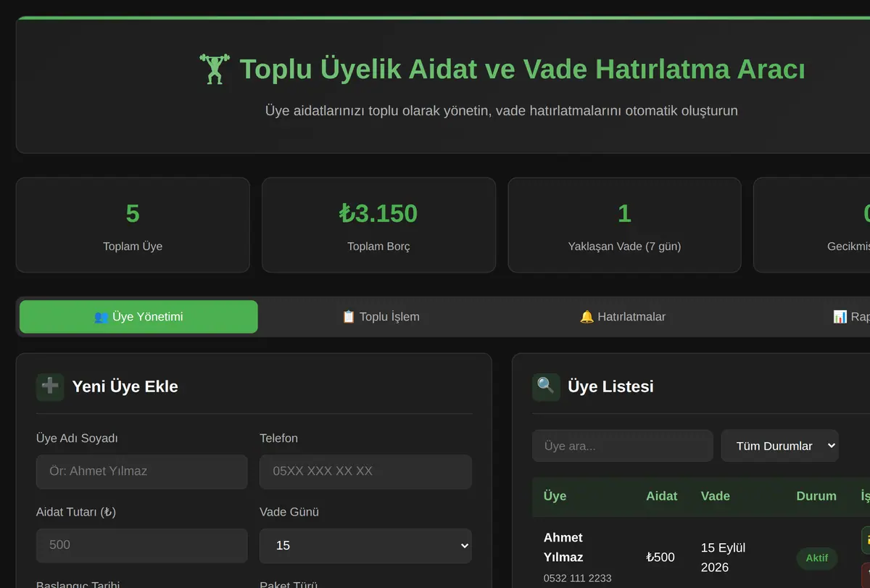
Task: Click into the Aidat Tutarı amount field
Action: pos(142,545)
